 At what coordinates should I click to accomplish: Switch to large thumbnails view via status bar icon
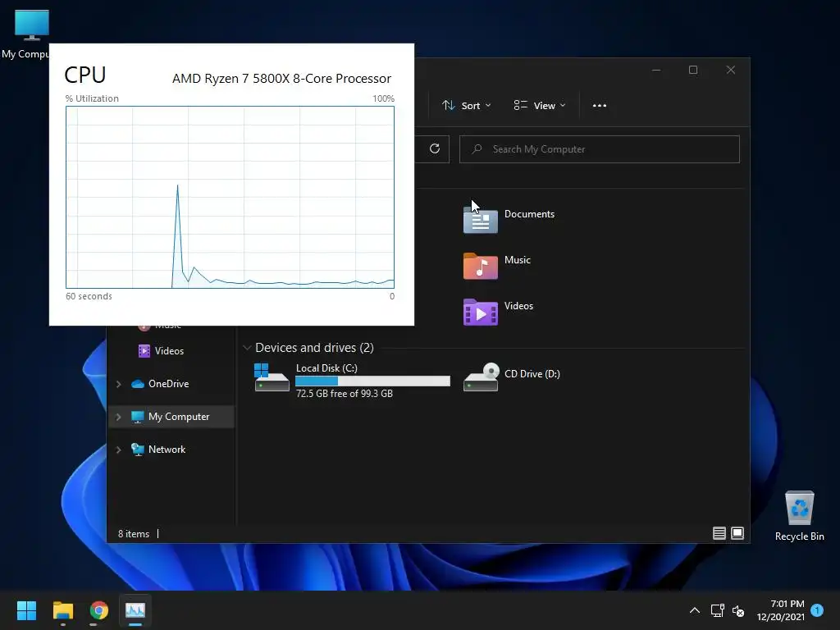tap(737, 533)
